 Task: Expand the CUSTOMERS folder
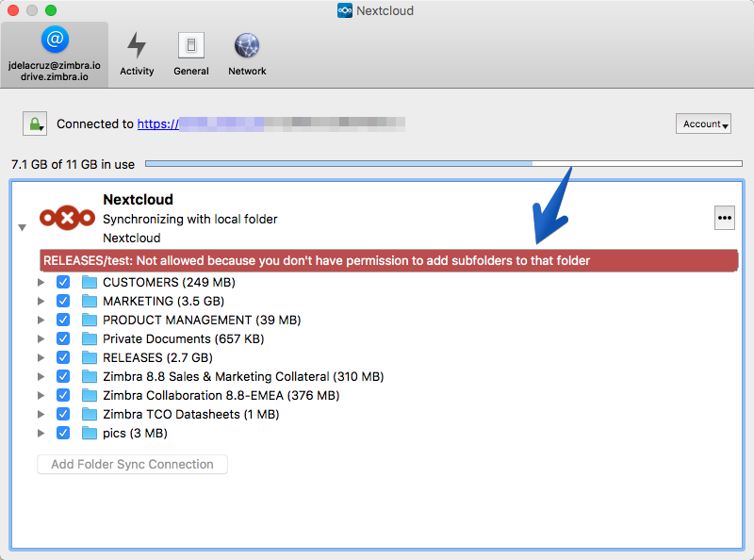point(41,283)
